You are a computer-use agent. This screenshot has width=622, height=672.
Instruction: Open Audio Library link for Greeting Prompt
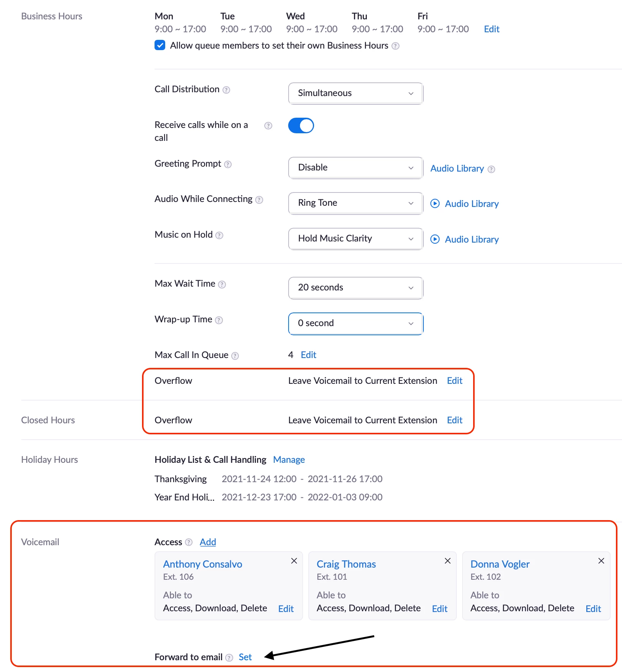pos(457,169)
